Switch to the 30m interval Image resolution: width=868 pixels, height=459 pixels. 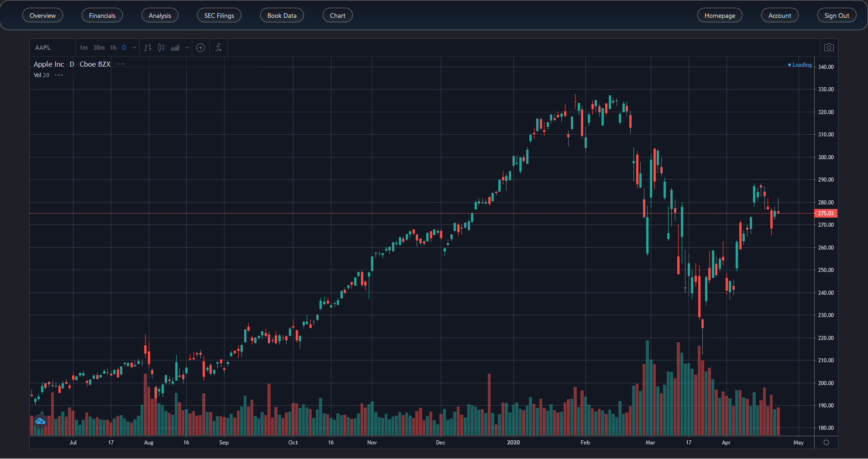[99, 47]
